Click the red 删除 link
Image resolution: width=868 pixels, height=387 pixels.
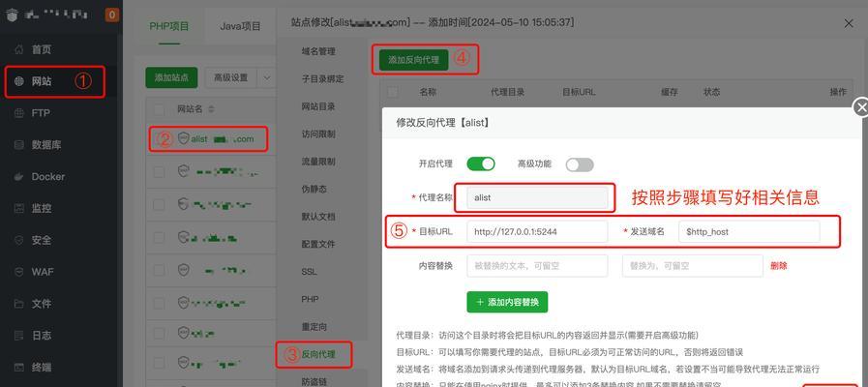click(x=779, y=266)
